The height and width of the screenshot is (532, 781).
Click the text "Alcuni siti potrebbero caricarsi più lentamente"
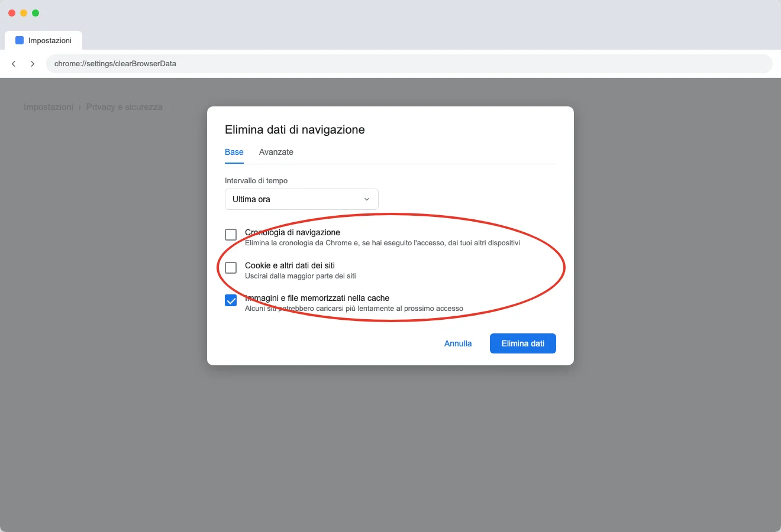[x=354, y=309]
